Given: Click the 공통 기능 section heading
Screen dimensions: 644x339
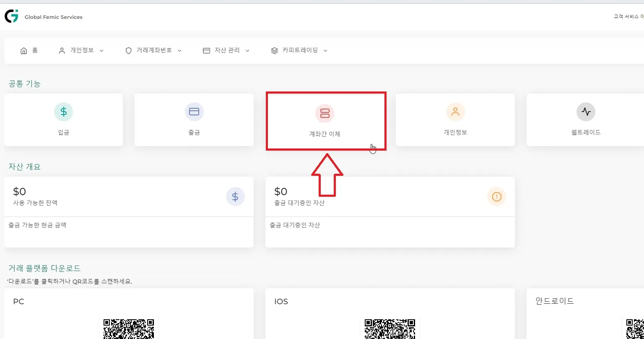Looking at the screenshot, I should [x=25, y=83].
